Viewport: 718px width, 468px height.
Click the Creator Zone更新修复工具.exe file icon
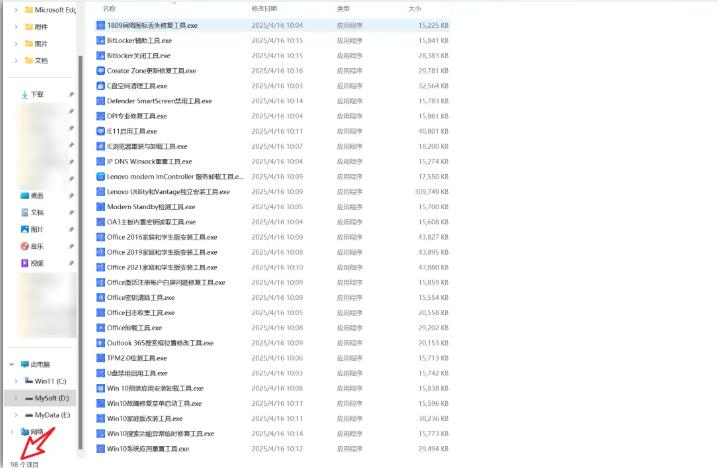(x=100, y=71)
